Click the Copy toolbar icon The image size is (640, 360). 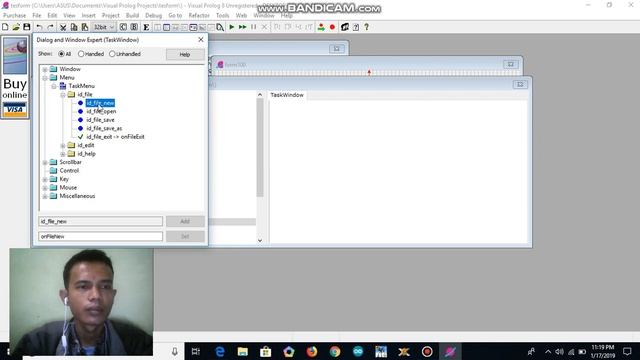click(74, 27)
